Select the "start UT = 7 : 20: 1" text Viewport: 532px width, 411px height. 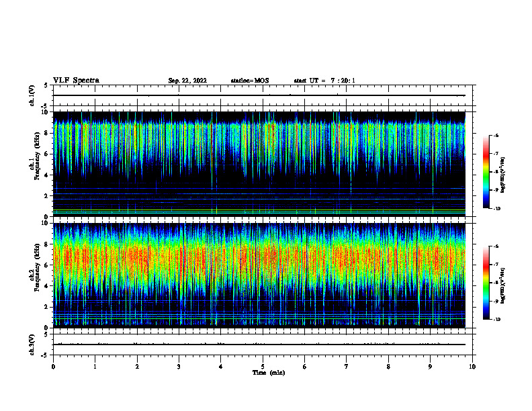click(324, 81)
